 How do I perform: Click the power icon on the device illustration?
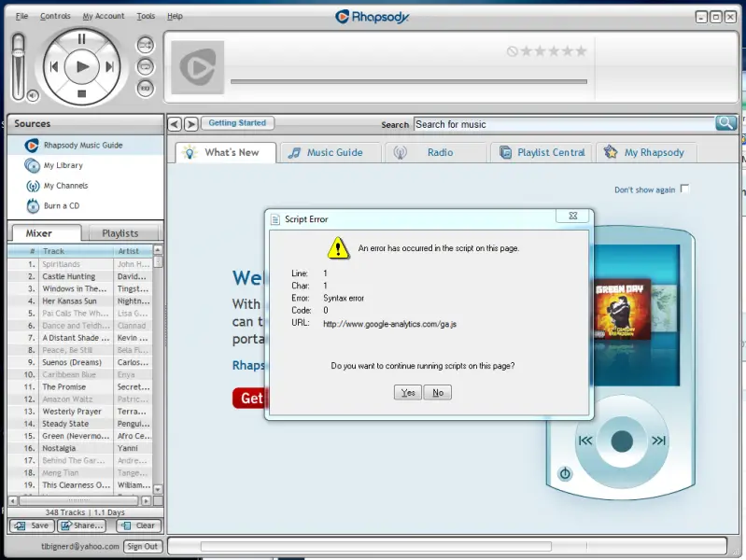click(x=565, y=473)
